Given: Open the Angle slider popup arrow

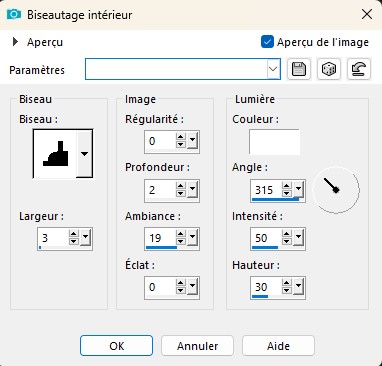Looking at the screenshot, I should coord(298,189).
